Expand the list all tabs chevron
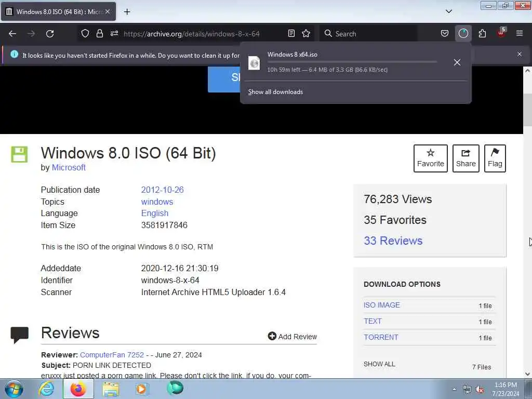 448,11
